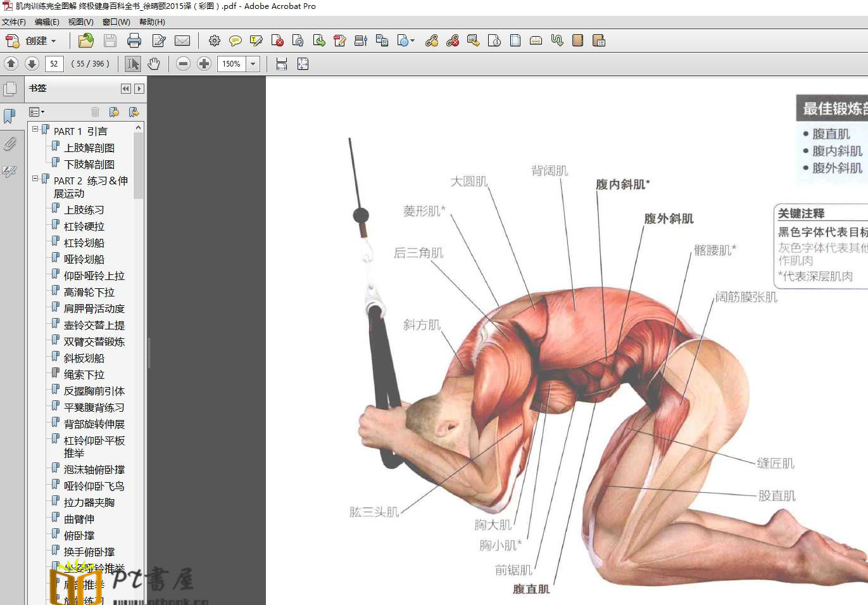Go to 哑铃划船 bookmark

click(84, 259)
